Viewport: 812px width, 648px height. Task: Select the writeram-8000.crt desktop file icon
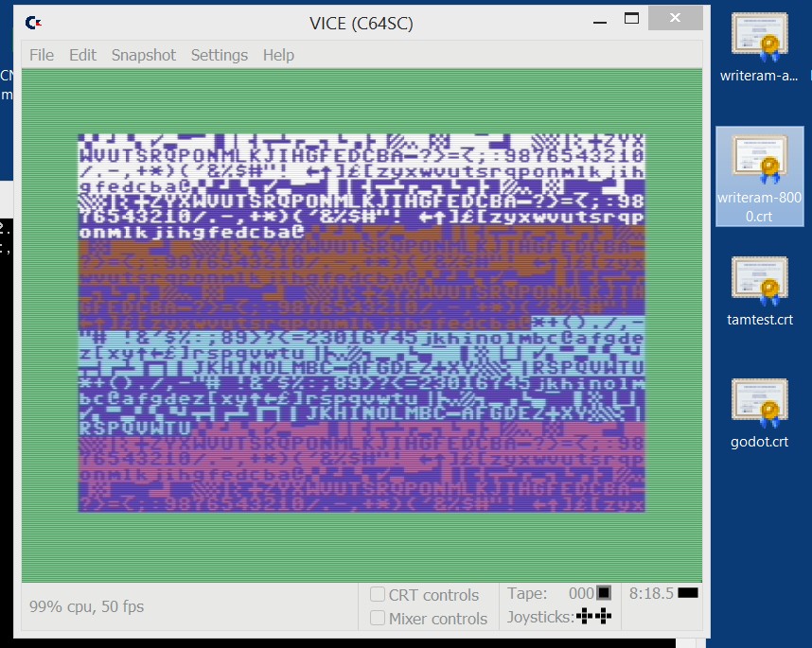pyautogui.click(x=759, y=177)
